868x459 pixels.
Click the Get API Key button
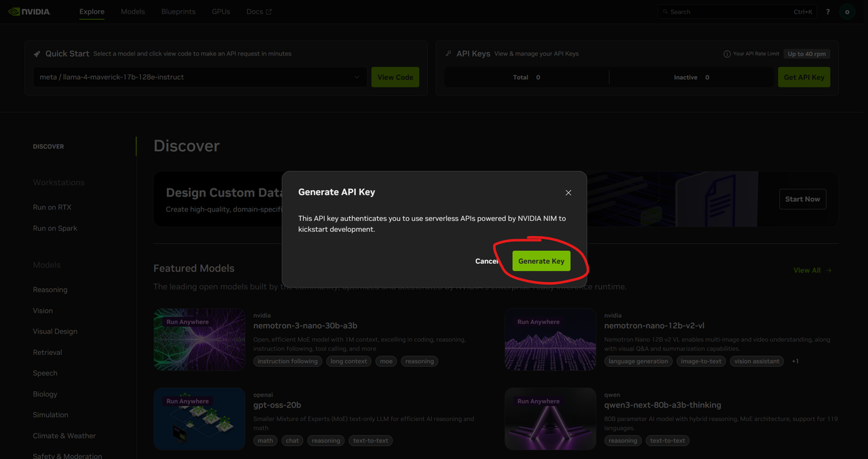click(804, 77)
